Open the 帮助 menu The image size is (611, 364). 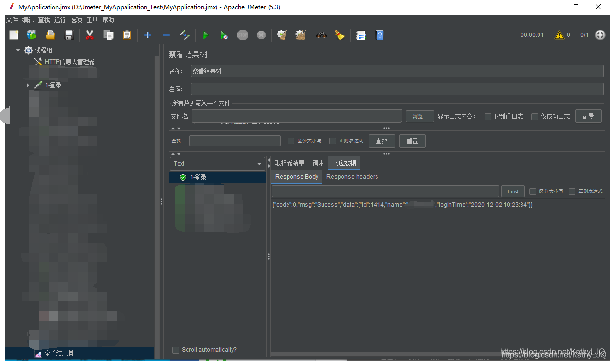point(108,20)
